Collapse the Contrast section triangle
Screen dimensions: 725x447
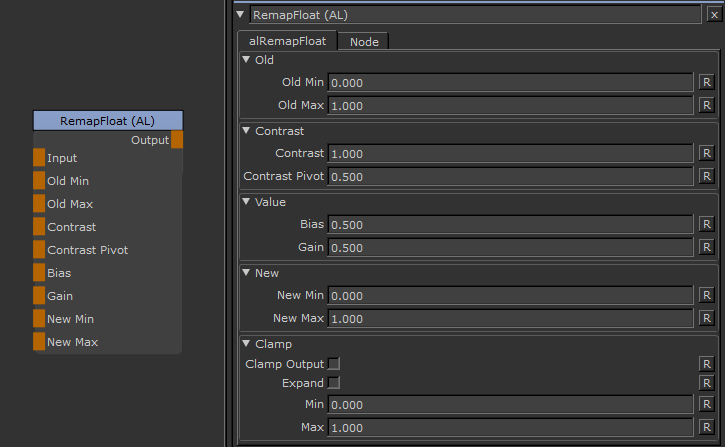coord(247,131)
